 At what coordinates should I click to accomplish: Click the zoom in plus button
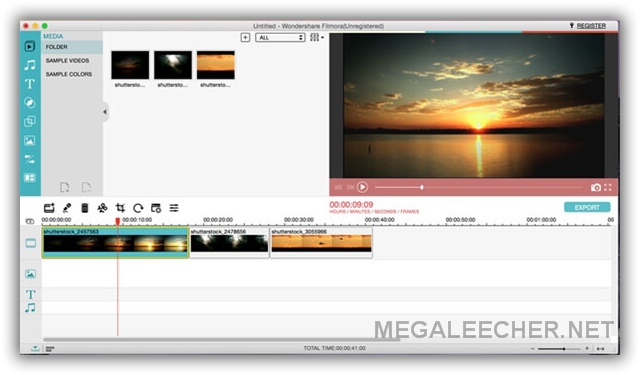tap(587, 348)
